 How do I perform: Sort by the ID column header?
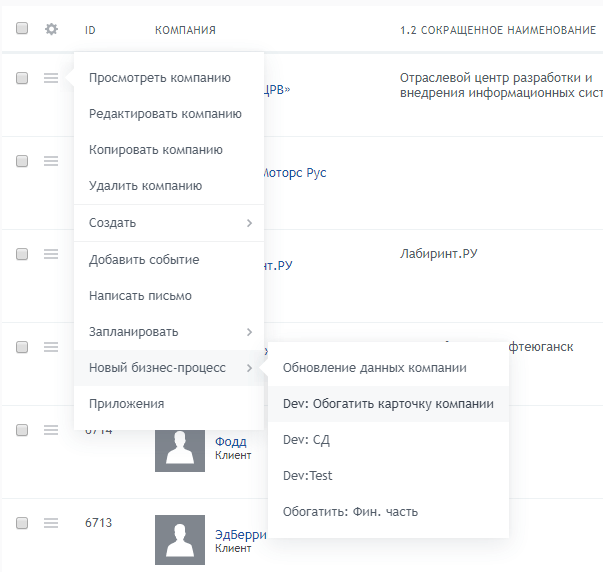pos(90,30)
